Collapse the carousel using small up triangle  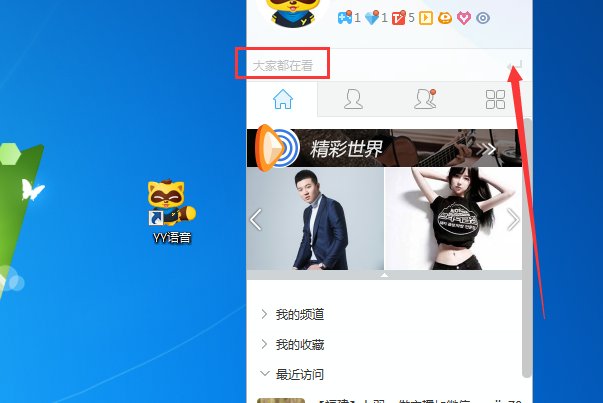384,275
